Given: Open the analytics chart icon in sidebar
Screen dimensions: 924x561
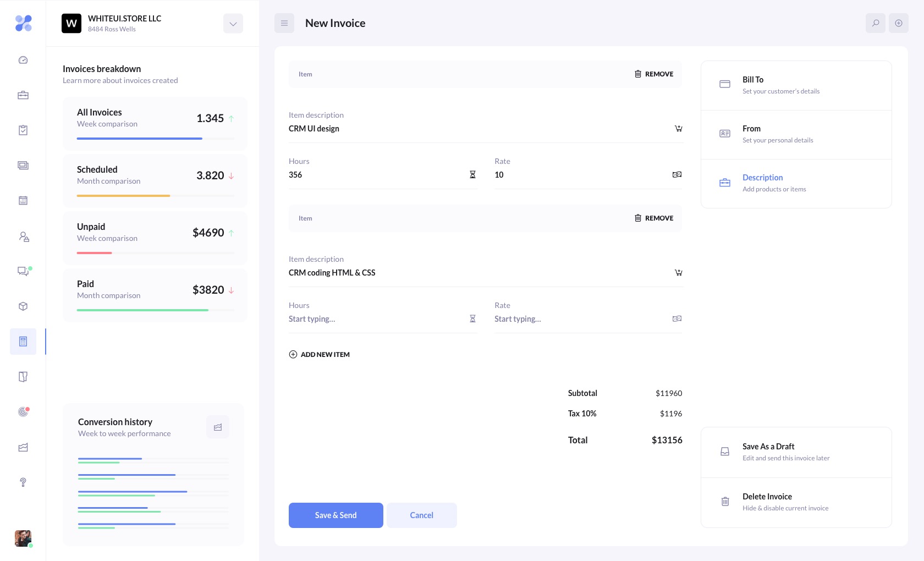Looking at the screenshot, I should point(23,447).
